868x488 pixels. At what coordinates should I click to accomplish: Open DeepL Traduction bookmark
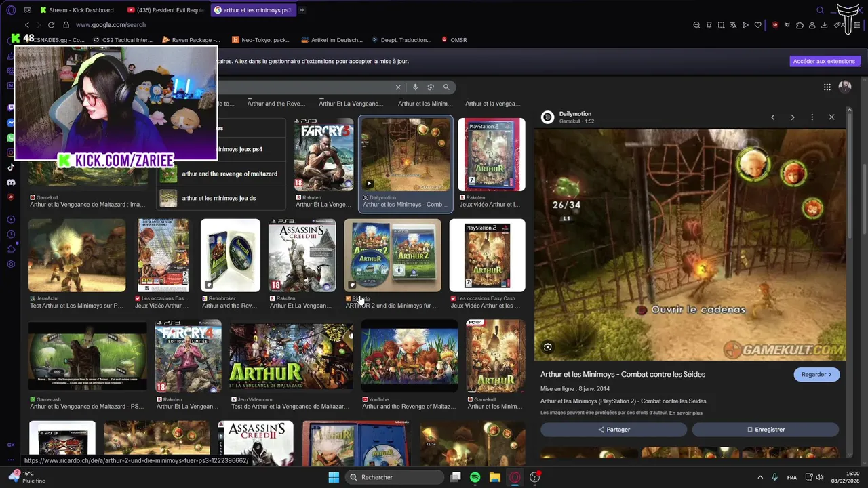point(401,40)
